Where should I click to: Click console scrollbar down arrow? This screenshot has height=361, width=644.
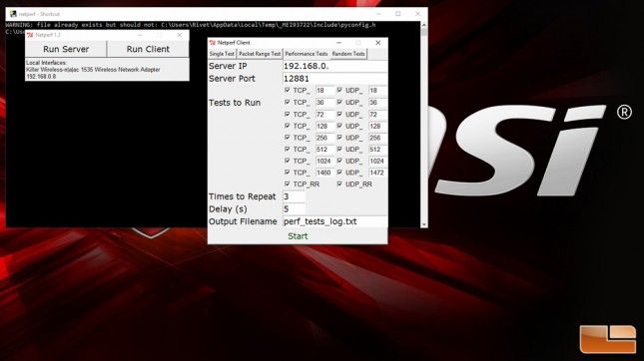(x=424, y=224)
